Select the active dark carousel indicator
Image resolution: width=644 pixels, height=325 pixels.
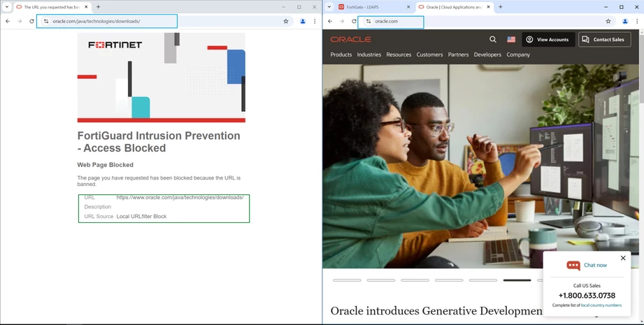517,280
